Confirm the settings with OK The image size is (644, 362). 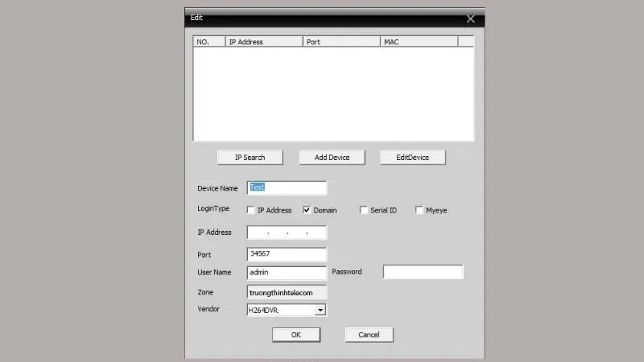[x=295, y=334]
